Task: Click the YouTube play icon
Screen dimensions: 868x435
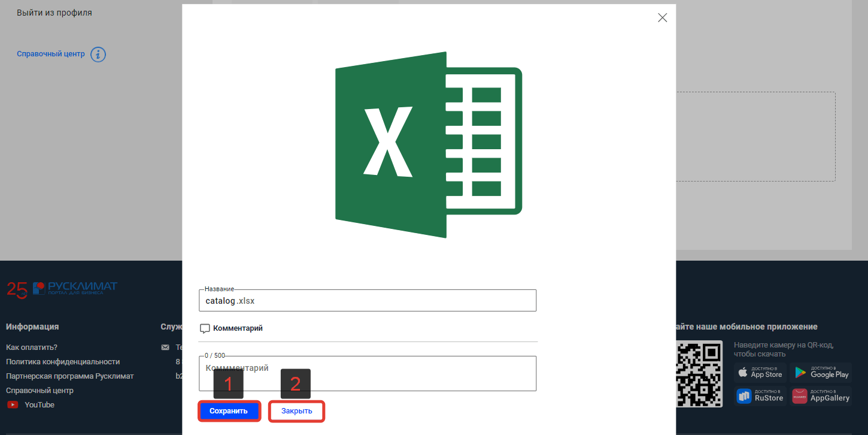Action: (13, 405)
